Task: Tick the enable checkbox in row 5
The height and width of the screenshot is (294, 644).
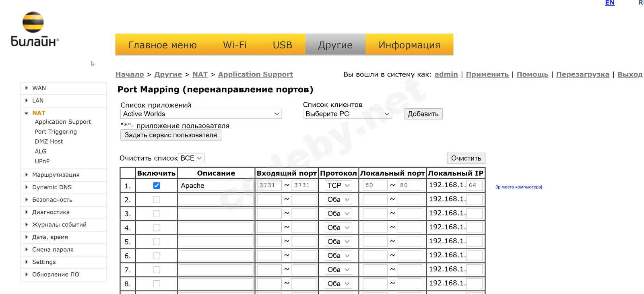Action: pyautogui.click(x=157, y=242)
